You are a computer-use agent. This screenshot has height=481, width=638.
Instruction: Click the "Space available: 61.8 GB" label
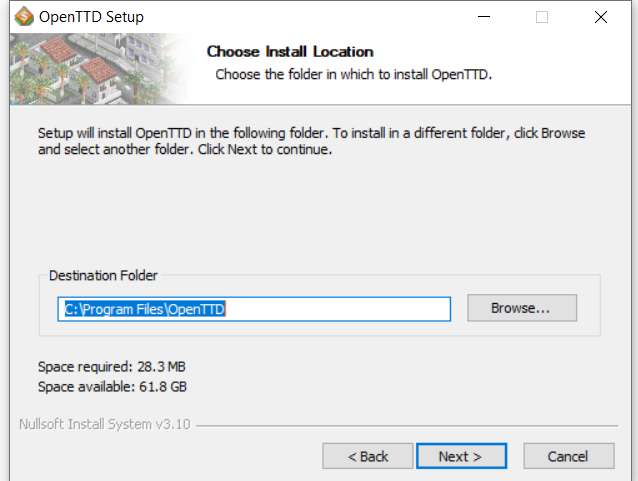pos(112,386)
